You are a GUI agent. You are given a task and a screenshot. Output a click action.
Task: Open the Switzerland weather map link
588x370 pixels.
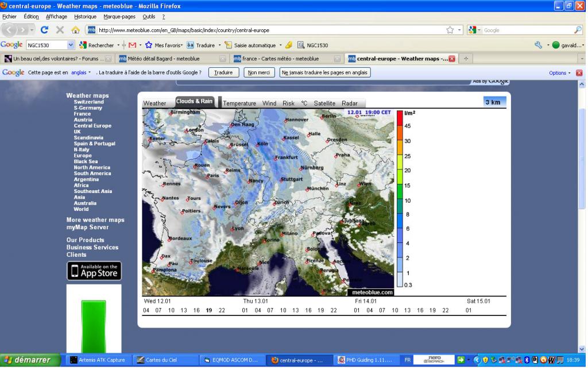(89, 102)
